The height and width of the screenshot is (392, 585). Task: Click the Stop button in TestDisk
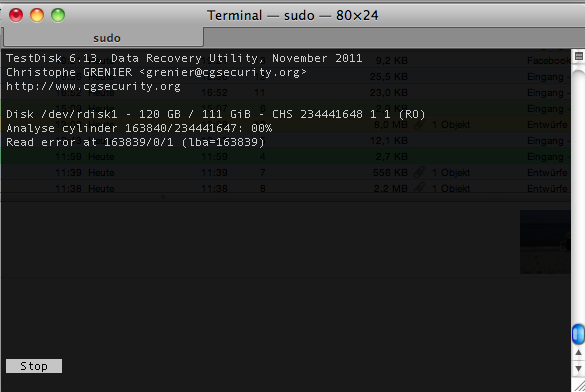[x=34, y=366]
